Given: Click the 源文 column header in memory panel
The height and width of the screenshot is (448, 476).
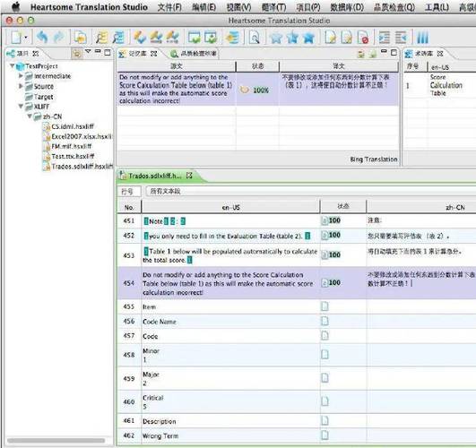Looking at the screenshot, I should [177, 66].
